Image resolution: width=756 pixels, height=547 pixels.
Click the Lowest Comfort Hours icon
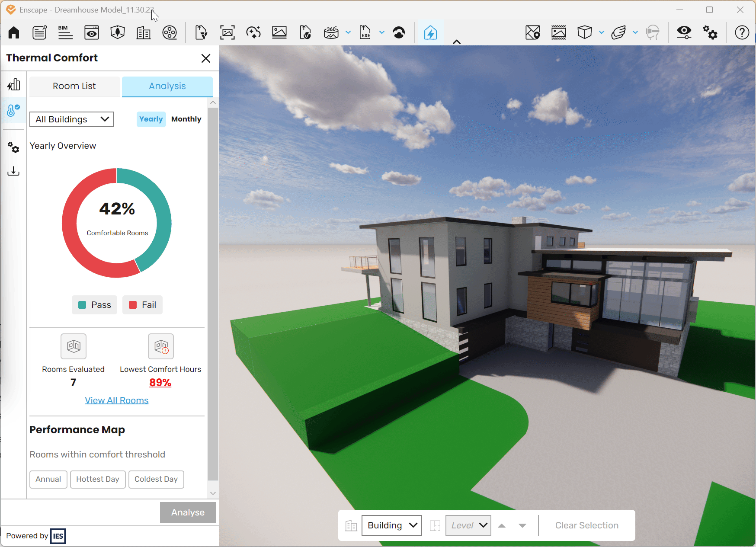[x=161, y=346]
